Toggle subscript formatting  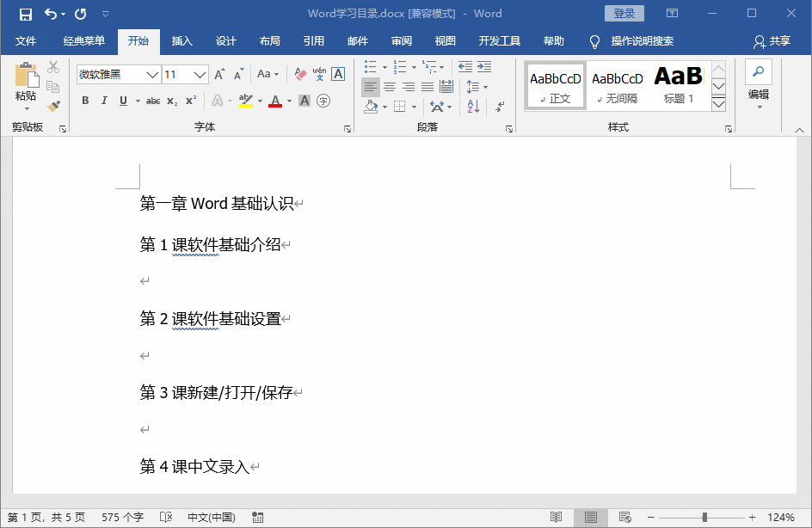(172, 101)
